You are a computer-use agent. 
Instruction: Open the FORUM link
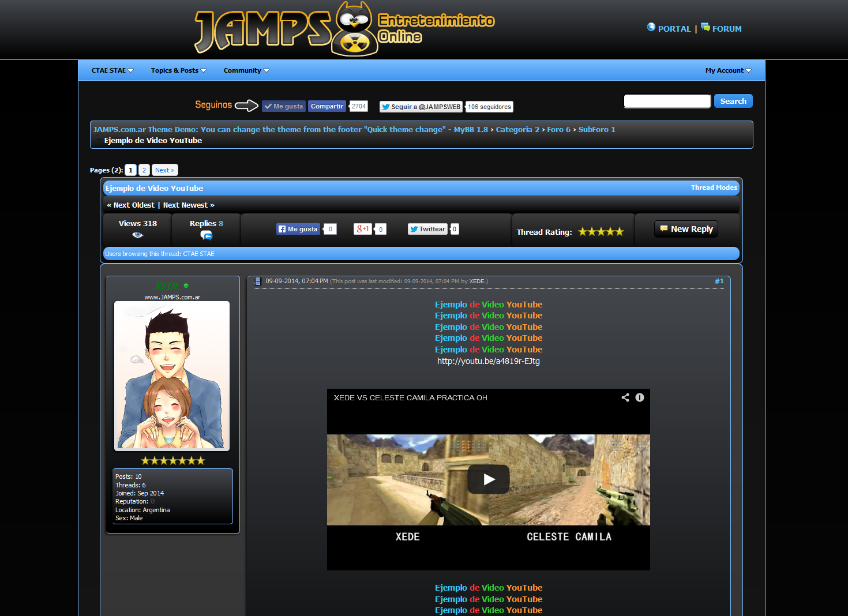pyautogui.click(x=727, y=29)
